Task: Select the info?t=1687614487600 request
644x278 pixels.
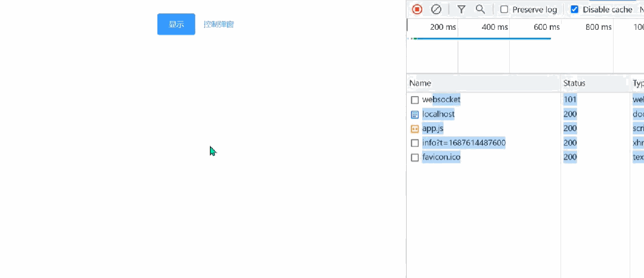Action: pyautogui.click(x=525, y=143)
